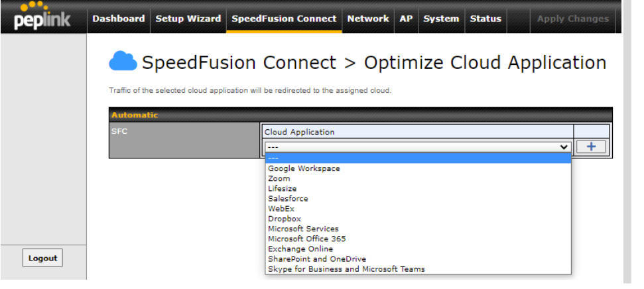This screenshot has width=644, height=289.
Task: Click the traffic redirection description text
Action: [250, 90]
